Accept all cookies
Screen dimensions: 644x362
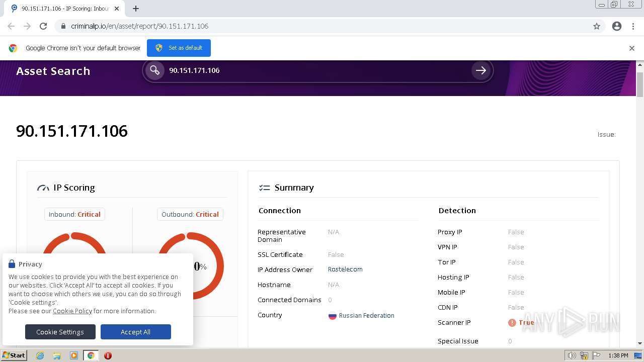tap(136, 332)
